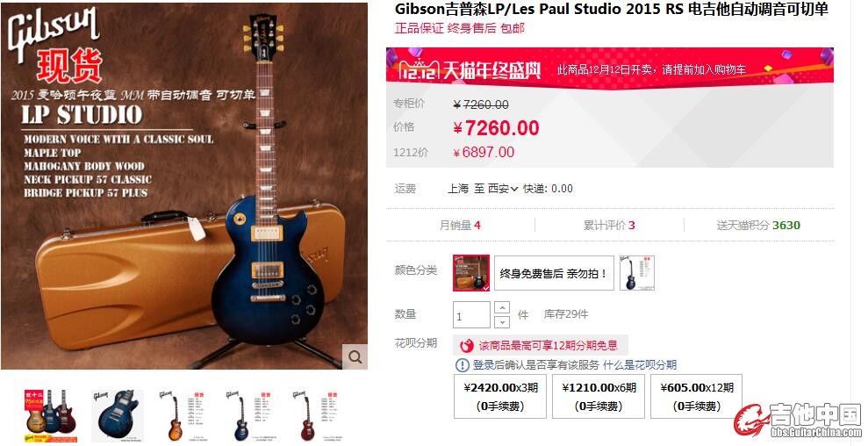Image resolution: width=868 pixels, height=446 pixels.
Task: Open the 西安 destination city dropdown
Action: tap(503, 189)
